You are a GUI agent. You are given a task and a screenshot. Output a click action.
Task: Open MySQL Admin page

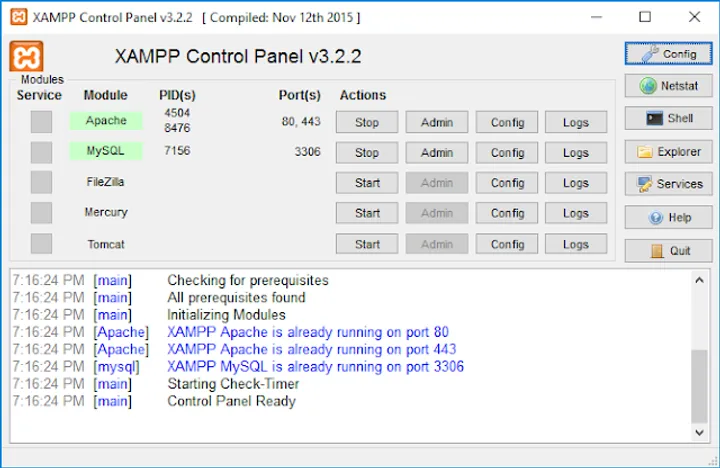click(x=437, y=152)
